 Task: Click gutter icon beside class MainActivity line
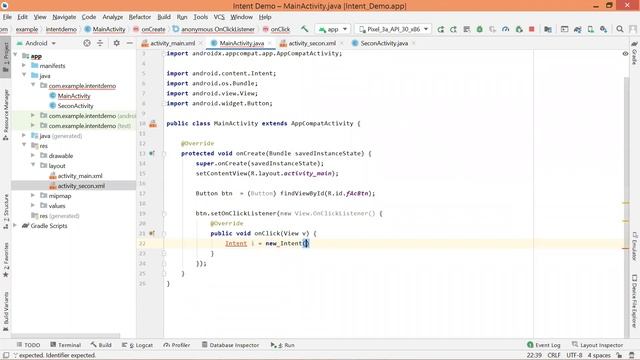pyautogui.click(x=153, y=124)
